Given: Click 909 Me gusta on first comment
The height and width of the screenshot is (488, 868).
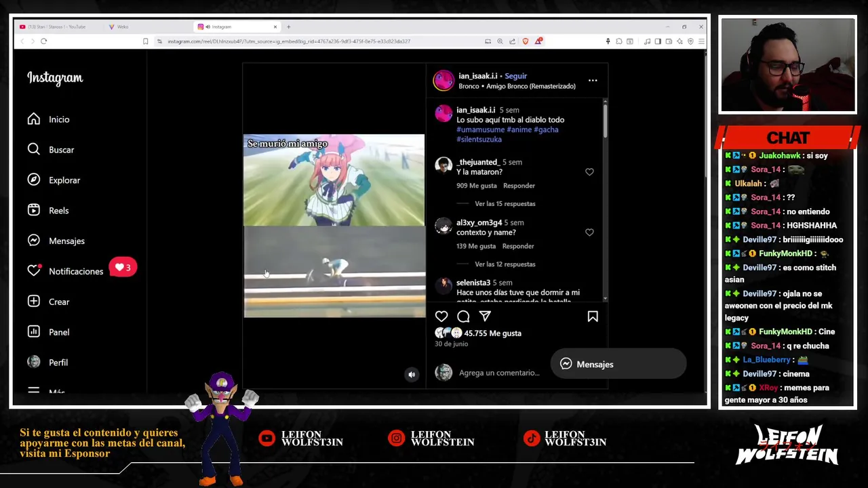Looking at the screenshot, I should (477, 186).
